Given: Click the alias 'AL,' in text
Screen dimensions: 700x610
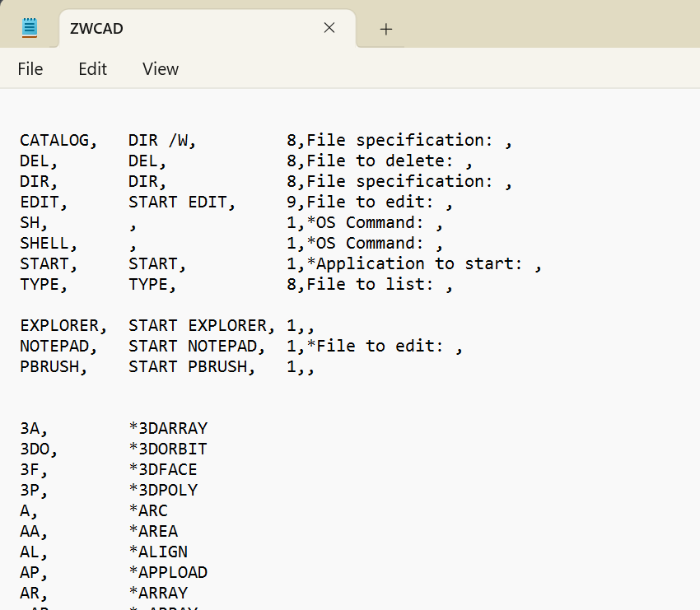Looking at the screenshot, I should pyautogui.click(x=34, y=552).
